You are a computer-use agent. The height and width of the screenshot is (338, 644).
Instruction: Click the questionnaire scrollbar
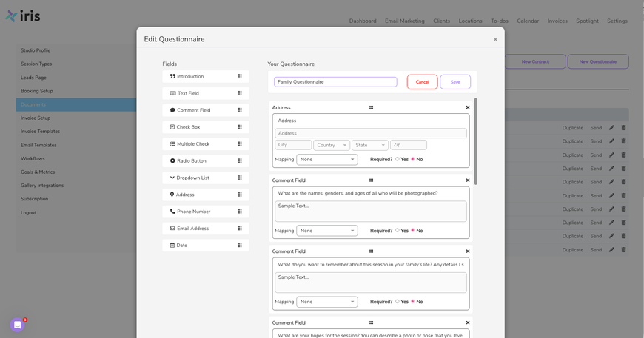pos(476,141)
